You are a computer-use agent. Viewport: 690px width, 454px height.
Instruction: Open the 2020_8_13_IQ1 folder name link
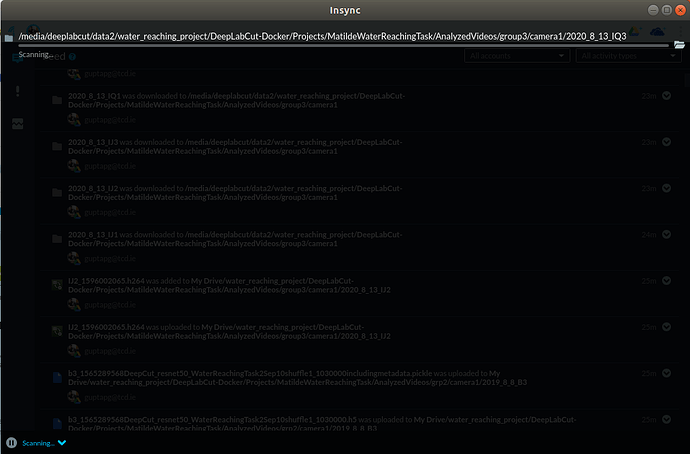pyautogui.click(x=94, y=96)
